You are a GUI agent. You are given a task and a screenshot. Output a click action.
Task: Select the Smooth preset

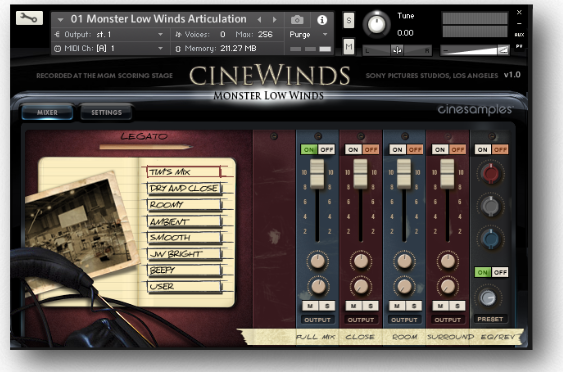(x=184, y=237)
